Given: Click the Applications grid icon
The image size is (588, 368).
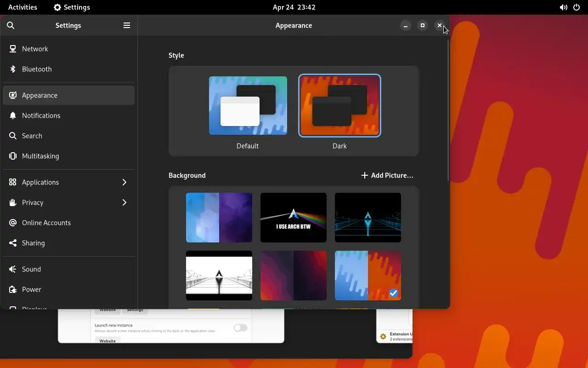Looking at the screenshot, I should click(13, 182).
